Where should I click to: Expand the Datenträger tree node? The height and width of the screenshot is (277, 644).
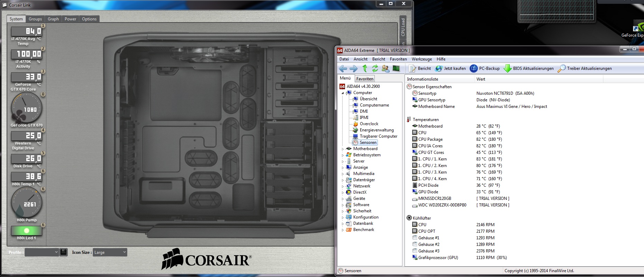[x=343, y=180]
